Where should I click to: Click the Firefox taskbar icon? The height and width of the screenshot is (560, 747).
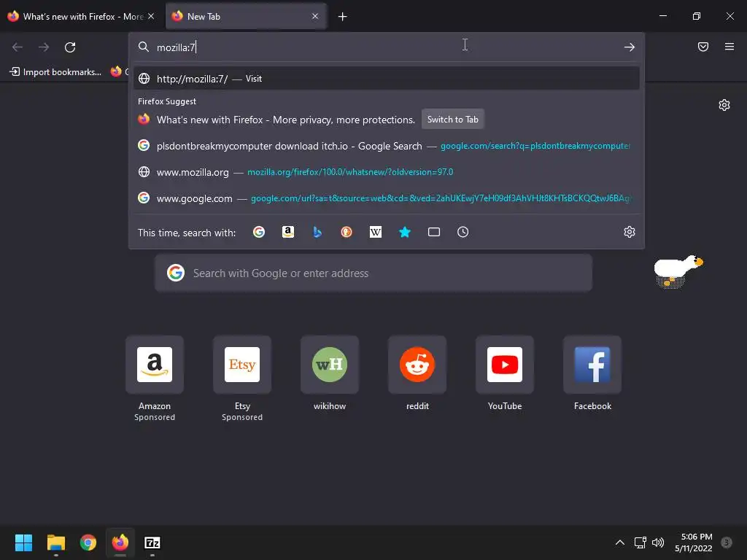pos(120,542)
